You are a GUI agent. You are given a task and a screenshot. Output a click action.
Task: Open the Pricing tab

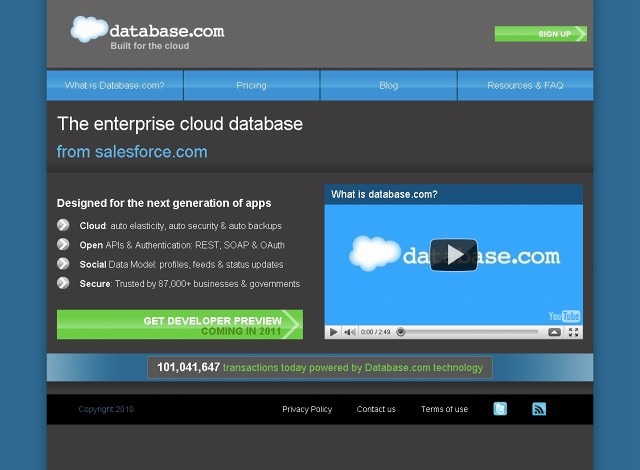pos(251,85)
